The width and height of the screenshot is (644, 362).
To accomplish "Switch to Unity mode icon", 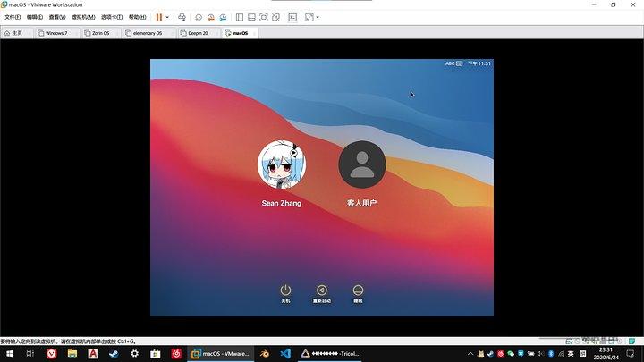I will tap(276, 17).
